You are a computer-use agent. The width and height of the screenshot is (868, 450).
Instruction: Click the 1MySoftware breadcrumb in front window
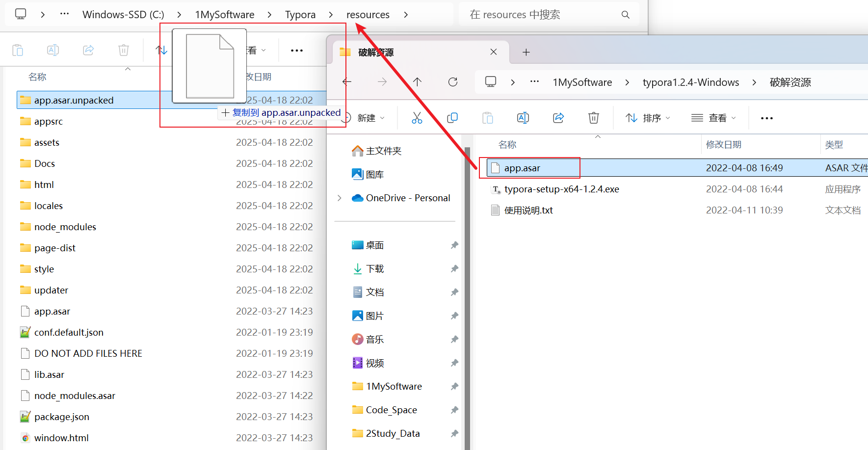tap(582, 82)
